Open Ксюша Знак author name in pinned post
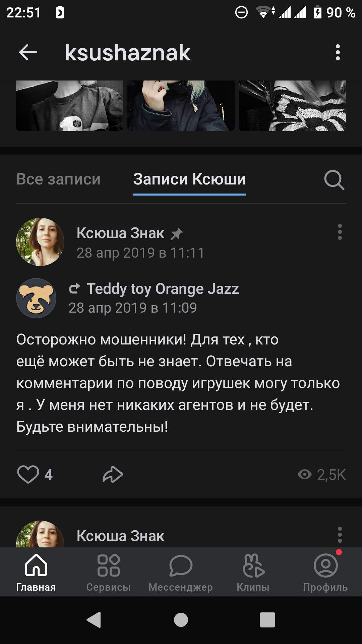 pos(120,233)
